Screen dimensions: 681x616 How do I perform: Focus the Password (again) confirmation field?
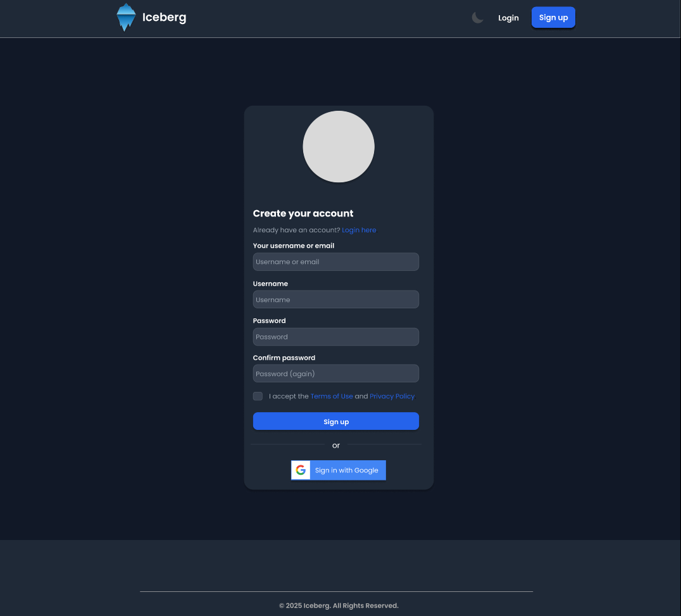pos(335,374)
